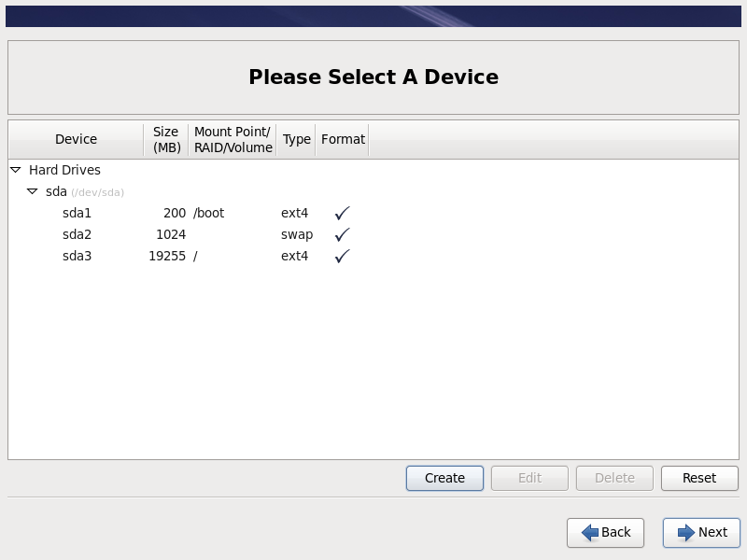Collapse the sda drive node

(x=33, y=191)
